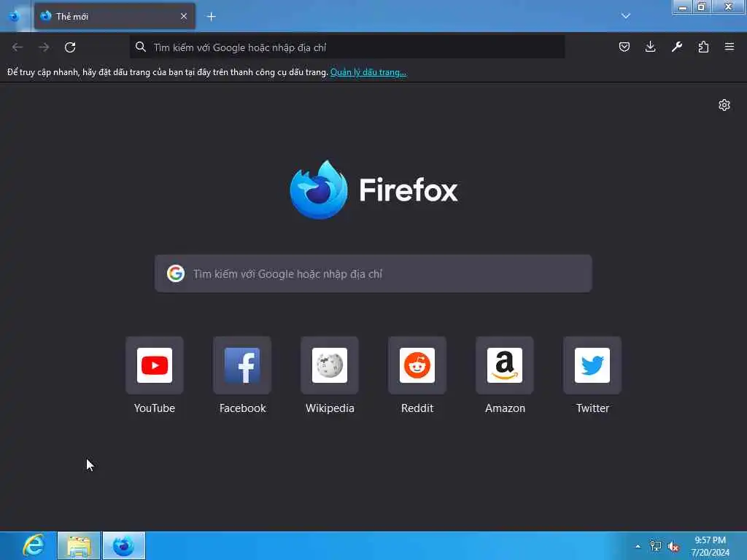Open developer tools wrench icon
This screenshot has width=747, height=560.
tap(676, 47)
